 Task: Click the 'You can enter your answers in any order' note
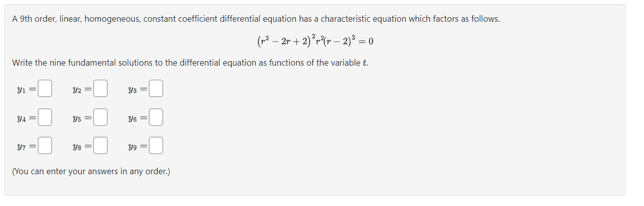point(91,171)
